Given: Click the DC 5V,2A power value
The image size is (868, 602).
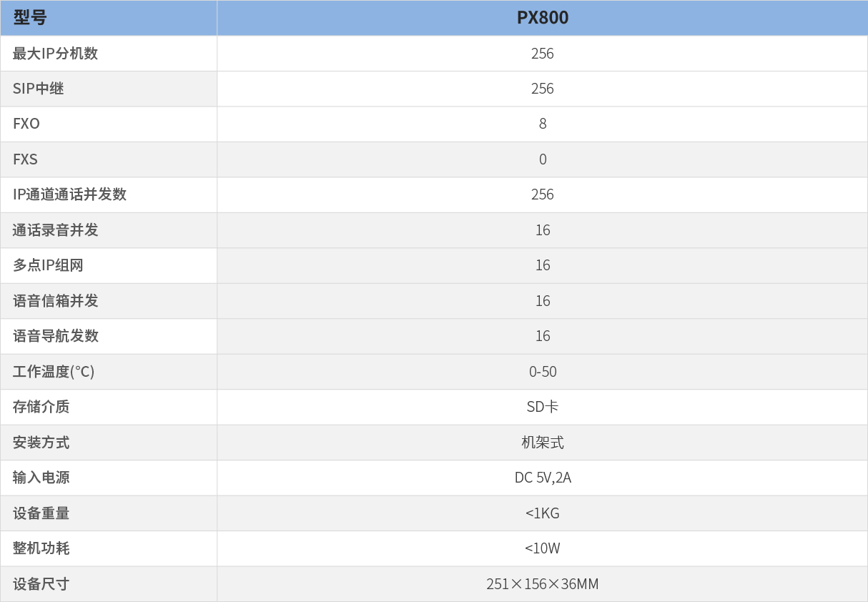Looking at the screenshot, I should 543,478.
